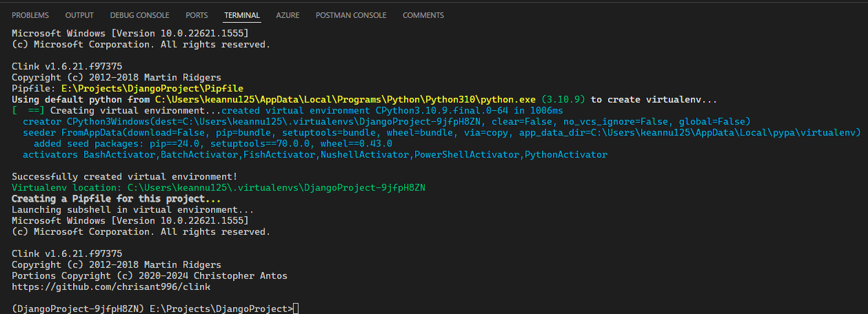Open the github.com/chrisant996/clink URL

[111, 286]
